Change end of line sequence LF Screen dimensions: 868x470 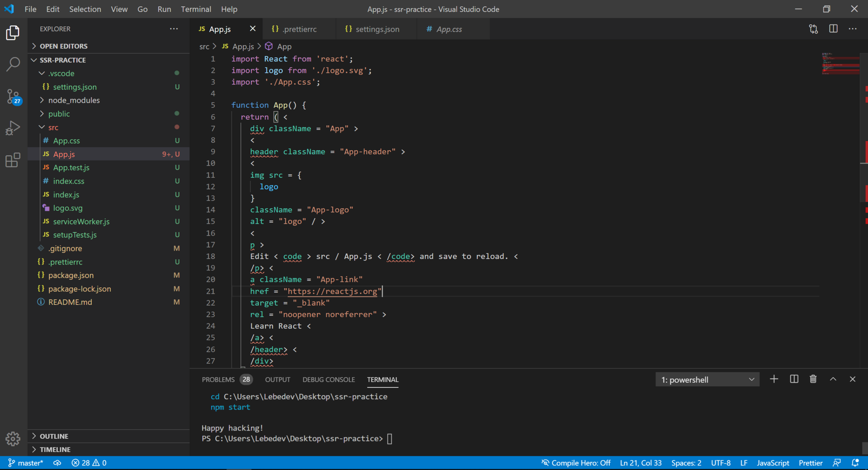(x=744, y=463)
